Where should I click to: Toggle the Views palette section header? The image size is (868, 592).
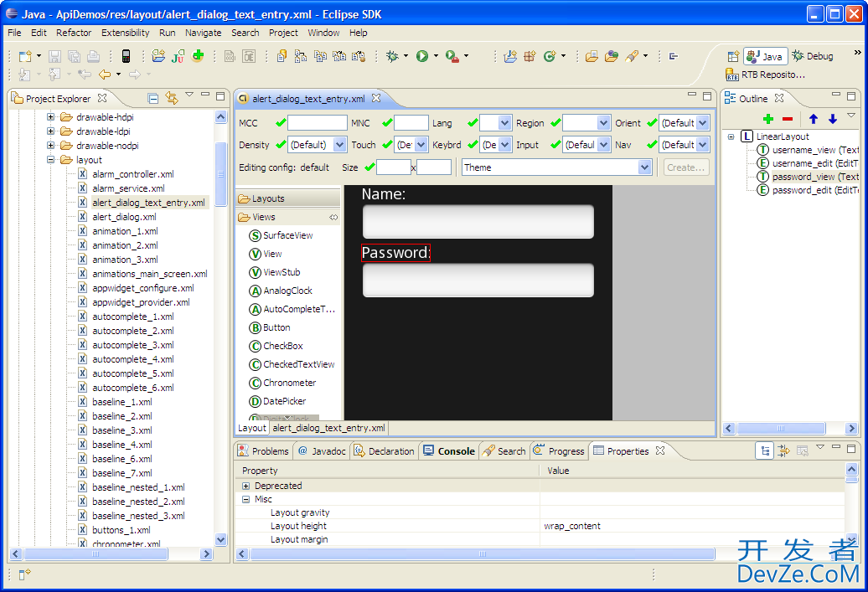pos(288,218)
